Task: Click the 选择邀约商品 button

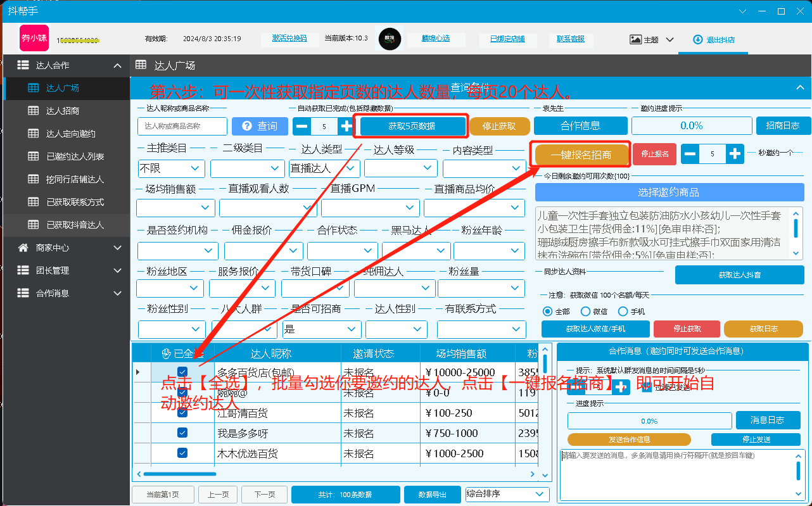Action: point(668,193)
